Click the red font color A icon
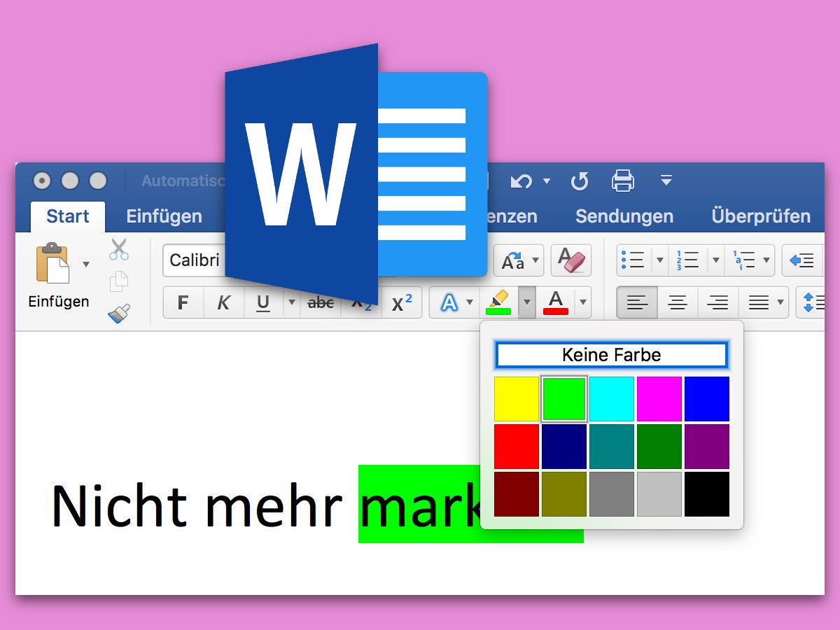This screenshot has height=630, width=840. click(x=556, y=302)
